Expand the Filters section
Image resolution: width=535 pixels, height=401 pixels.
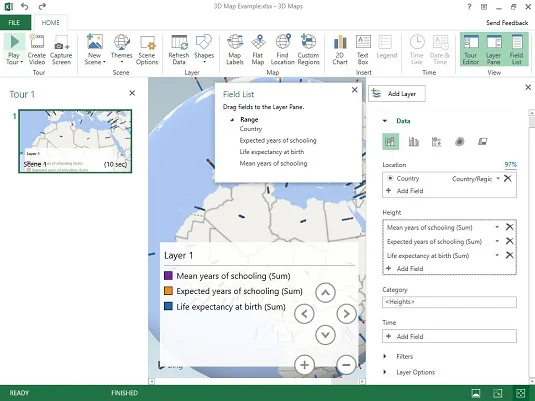click(x=385, y=356)
